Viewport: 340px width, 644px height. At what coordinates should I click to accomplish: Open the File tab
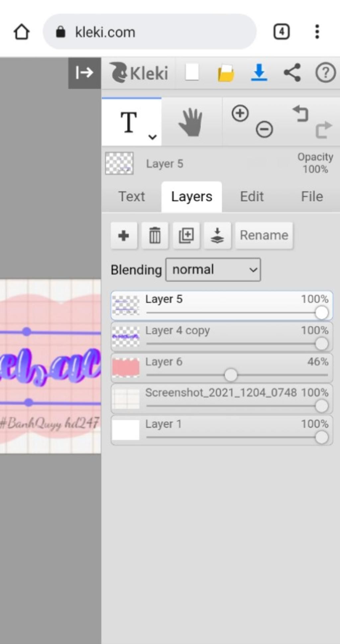[x=312, y=197]
